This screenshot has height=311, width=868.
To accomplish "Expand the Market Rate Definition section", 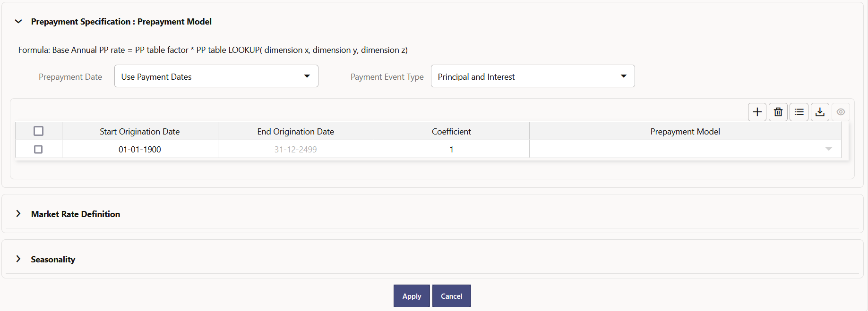I will point(18,214).
